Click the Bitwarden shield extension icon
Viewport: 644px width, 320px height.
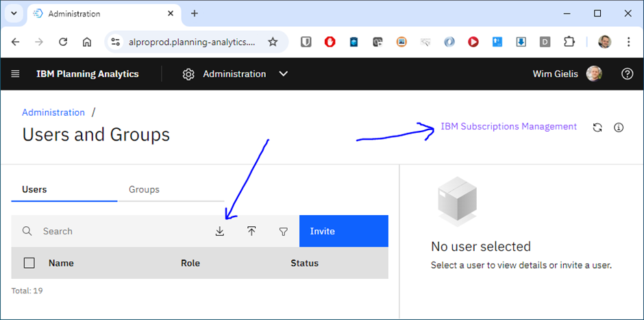pyautogui.click(x=306, y=42)
